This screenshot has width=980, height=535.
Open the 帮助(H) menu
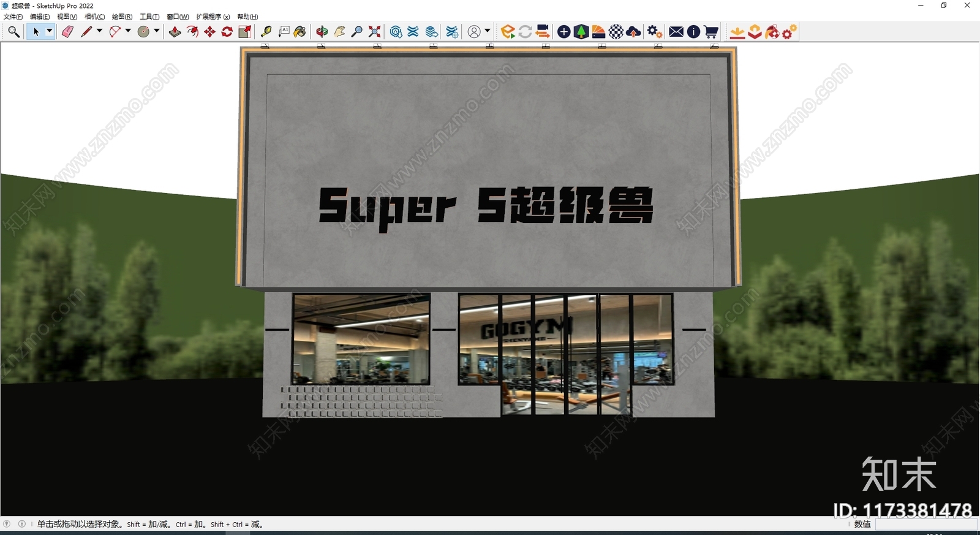click(247, 17)
